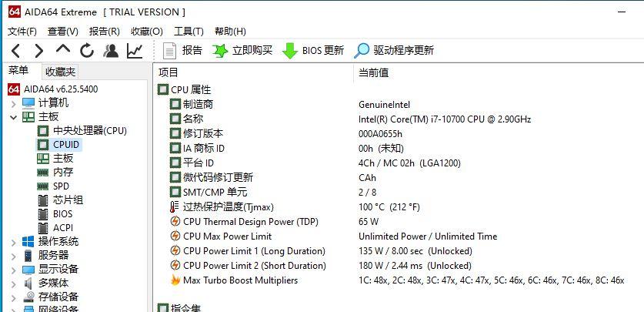The width and height of the screenshot is (644, 312).
Task: Click flame icon beside Max Turbo Boost Multipliers
Action: click(x=175, y=280)
